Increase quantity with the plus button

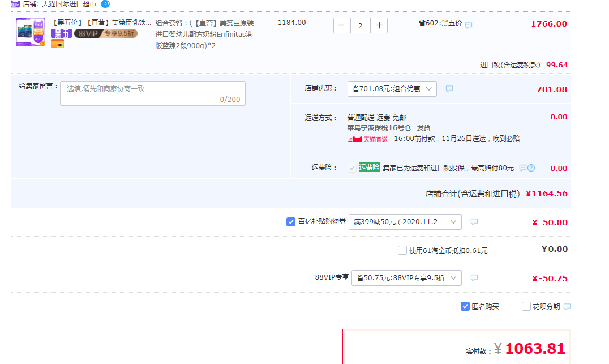tap(379, 25)
